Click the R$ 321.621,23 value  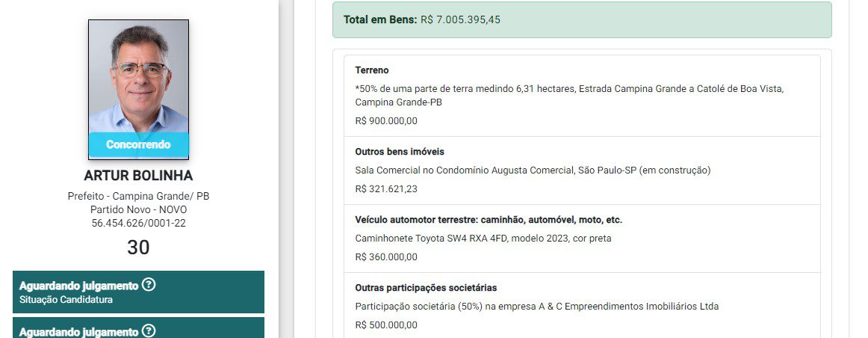tap(386, 189)
